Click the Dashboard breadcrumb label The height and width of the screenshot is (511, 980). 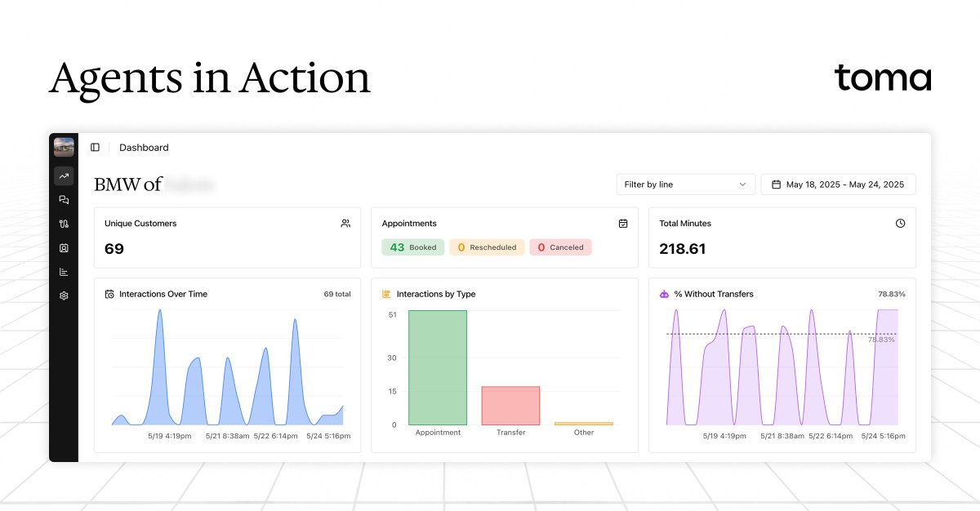(144, 148)
